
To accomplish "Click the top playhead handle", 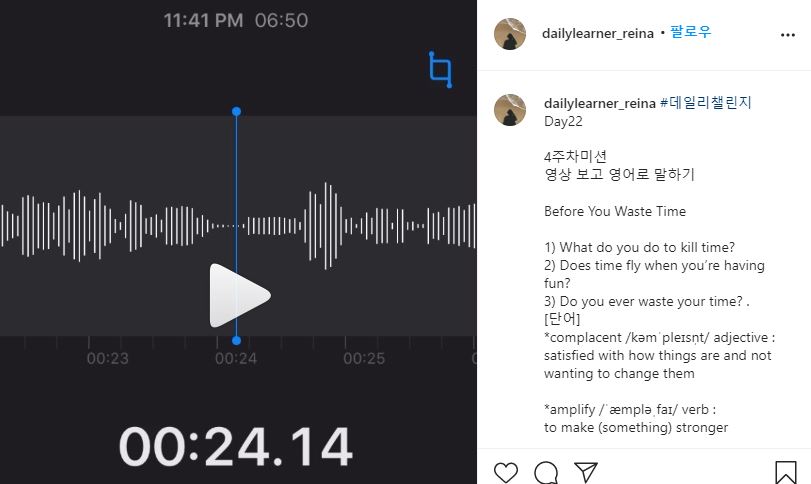I will [236, 111].
